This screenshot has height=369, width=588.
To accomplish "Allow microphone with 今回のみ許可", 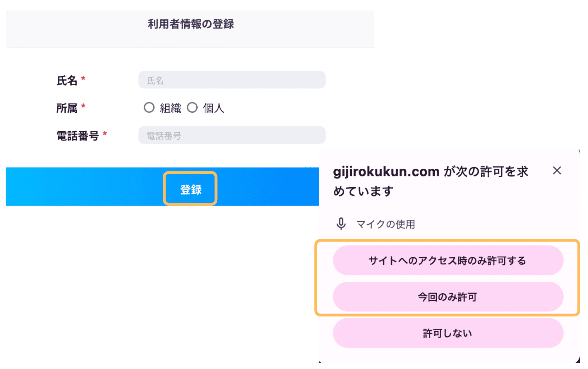I will pyautogui.click(x=448, y=297).
